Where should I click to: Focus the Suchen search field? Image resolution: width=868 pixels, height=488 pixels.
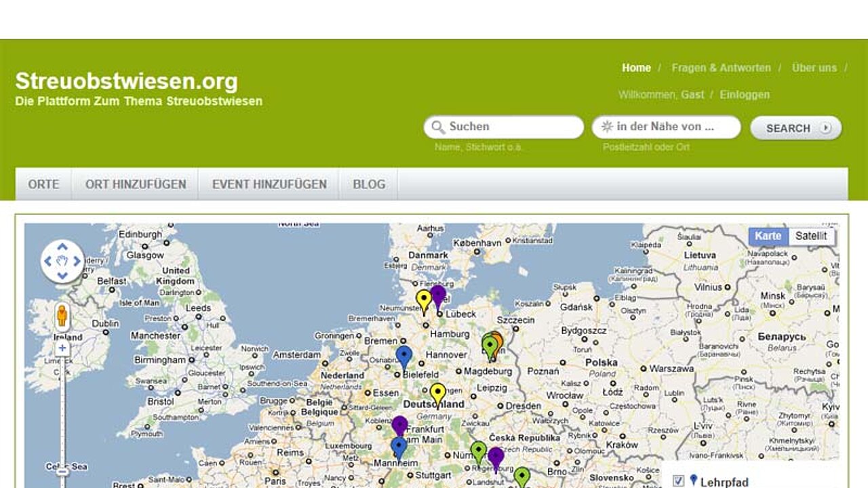click(504, 127)
